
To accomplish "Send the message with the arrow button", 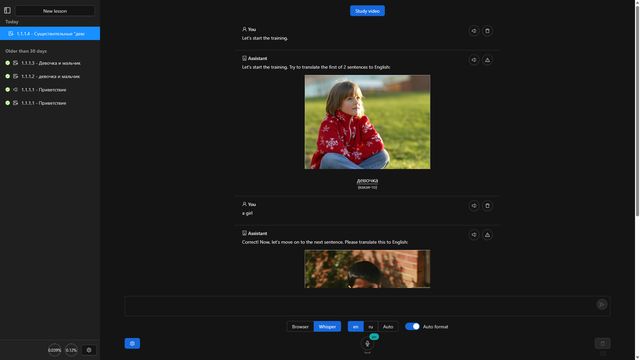I will (x=601, y=304).
